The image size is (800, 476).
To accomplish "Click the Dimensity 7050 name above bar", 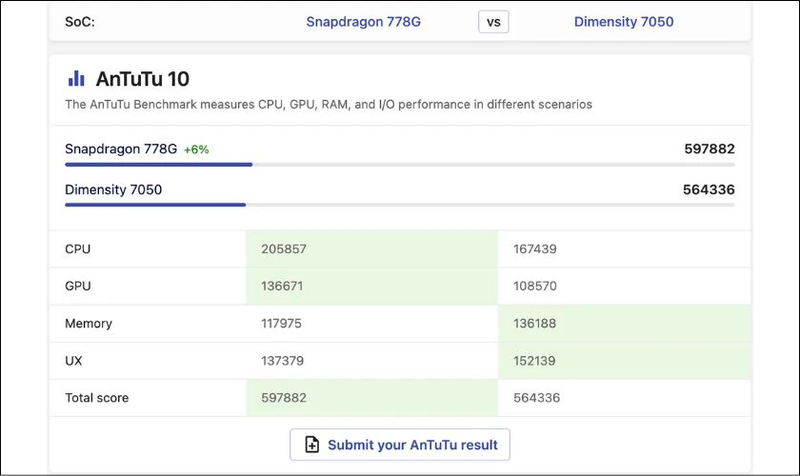I will [113, 190].
